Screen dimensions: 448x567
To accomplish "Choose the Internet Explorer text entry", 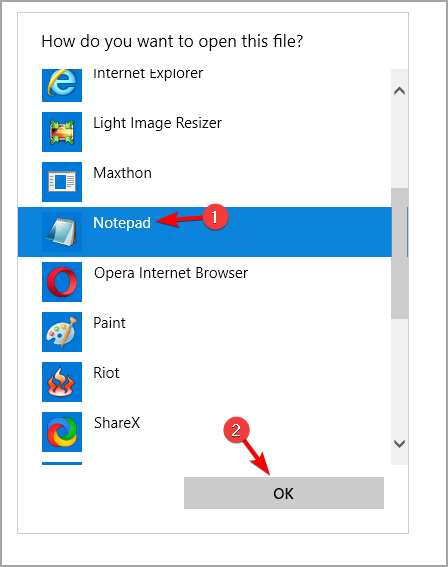I will [x=148, y=74].
